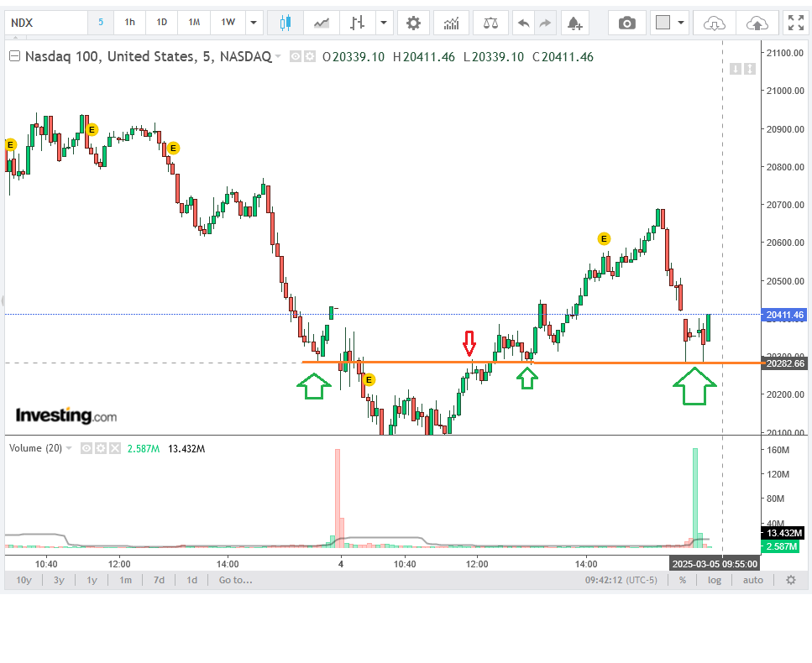812x663 pixels.
Task: Create an alert with the bell icon
Action: 574,23
